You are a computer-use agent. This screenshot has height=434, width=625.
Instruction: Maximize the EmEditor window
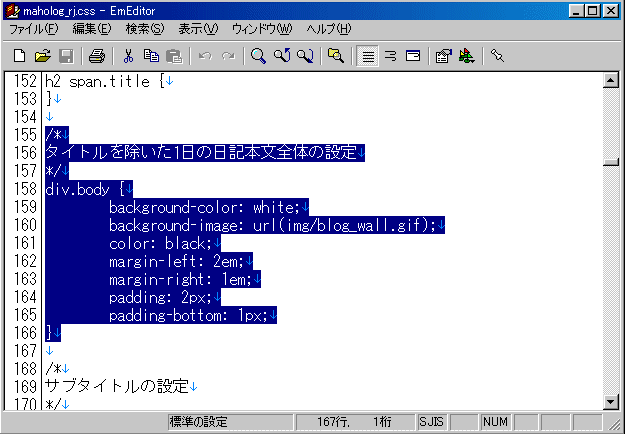click(x=593, y=11)
